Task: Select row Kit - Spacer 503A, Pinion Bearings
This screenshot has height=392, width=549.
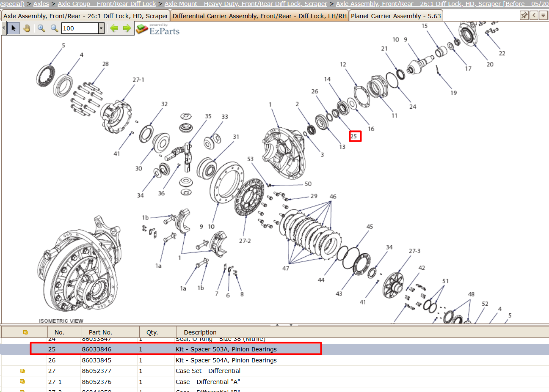Action: [x=274, y=349]
